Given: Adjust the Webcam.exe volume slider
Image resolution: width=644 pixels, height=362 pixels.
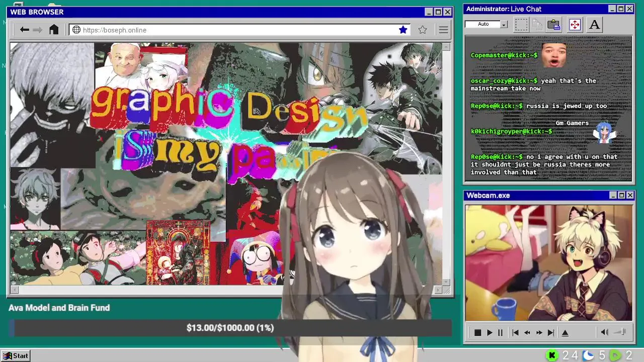Looking at the screenshot, I should point(620,332).
